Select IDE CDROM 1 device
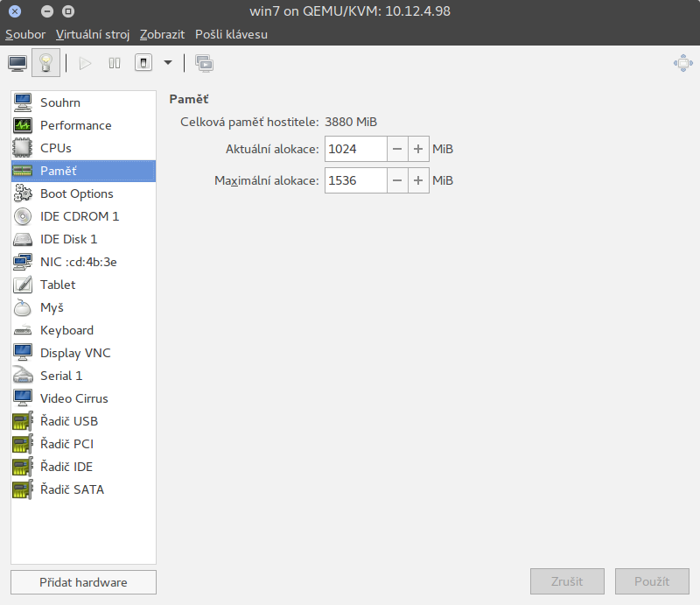This screenshot has width=700, height=605. pyautogui.click(x=79, y=216)
